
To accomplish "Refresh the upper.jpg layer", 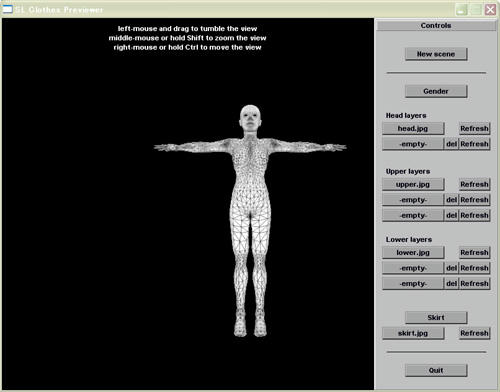I will (x=474, y=184).
